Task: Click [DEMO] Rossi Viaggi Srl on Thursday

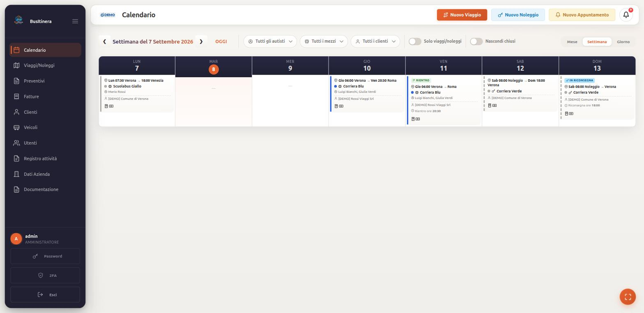Action: [x=356, y=99]
